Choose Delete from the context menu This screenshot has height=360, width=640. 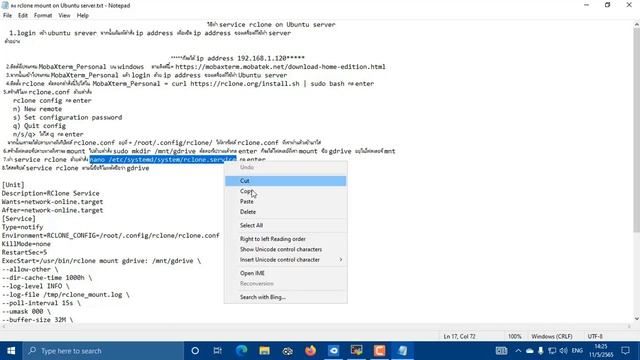(x=285, y=212)
